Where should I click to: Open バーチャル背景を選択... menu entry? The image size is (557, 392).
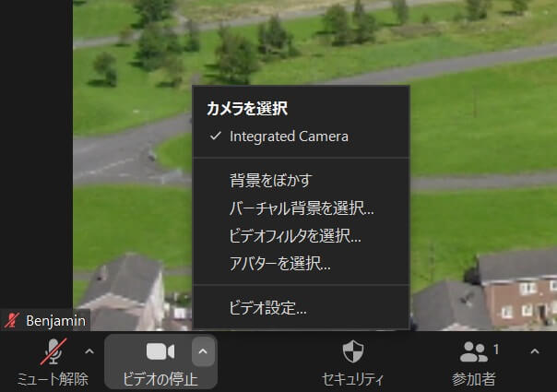tap(301, 208)
